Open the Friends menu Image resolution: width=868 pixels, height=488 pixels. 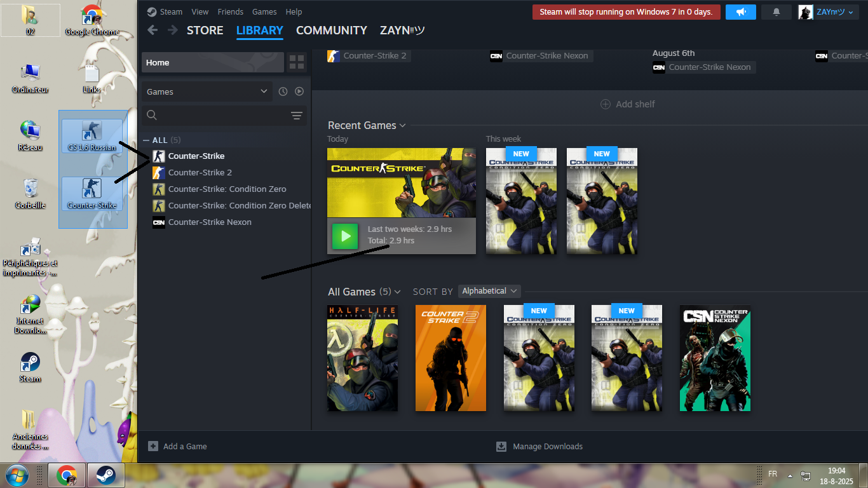[230, 12]
